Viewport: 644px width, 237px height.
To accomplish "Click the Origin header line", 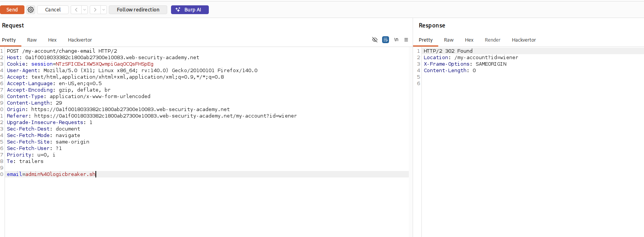I will (118, 109).
